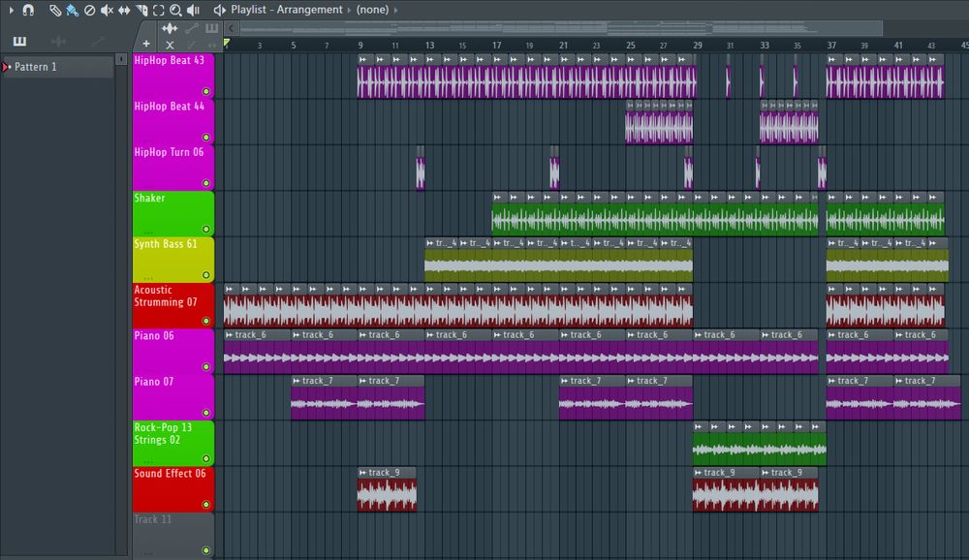
Task: Select the Sound Effect 06 track header
Action: 173,488
